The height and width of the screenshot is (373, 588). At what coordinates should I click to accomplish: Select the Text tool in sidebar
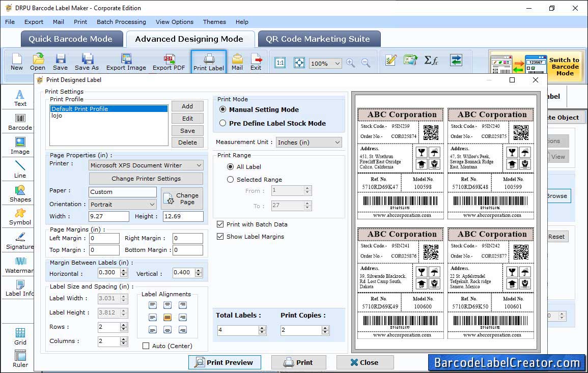coord(20,98)
